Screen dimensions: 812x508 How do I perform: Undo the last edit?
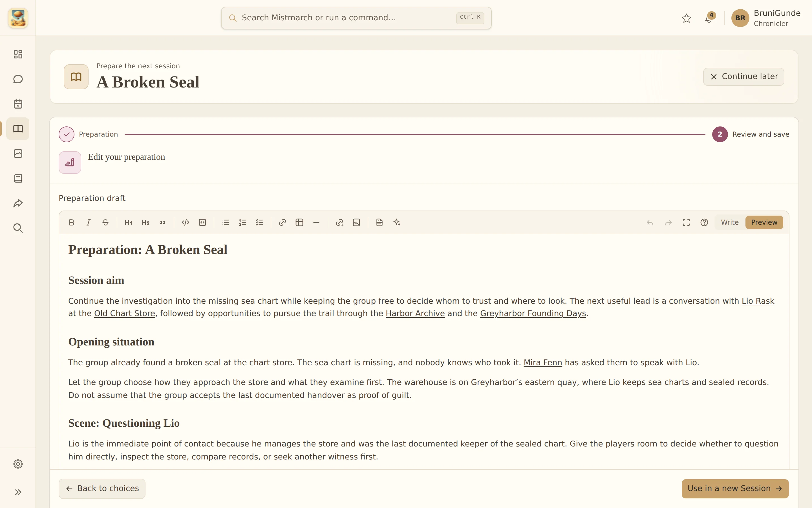tap(650, 222)
